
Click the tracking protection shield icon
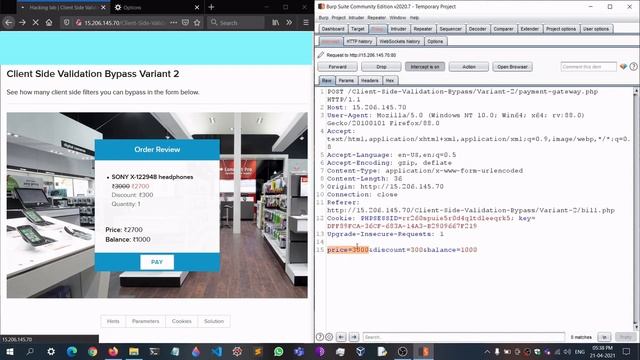pyautogui.click(x=67, y=22)
